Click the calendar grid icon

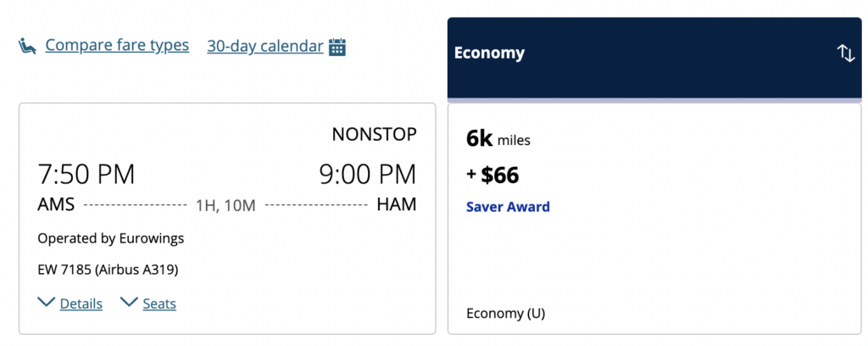(x=337, y=47)
